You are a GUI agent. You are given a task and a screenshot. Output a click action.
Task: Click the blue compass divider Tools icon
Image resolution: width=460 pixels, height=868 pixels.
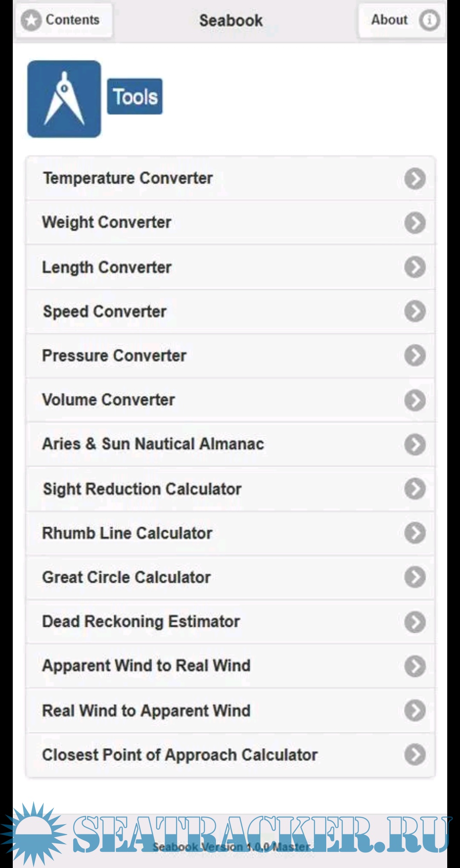tap(64, 99)
